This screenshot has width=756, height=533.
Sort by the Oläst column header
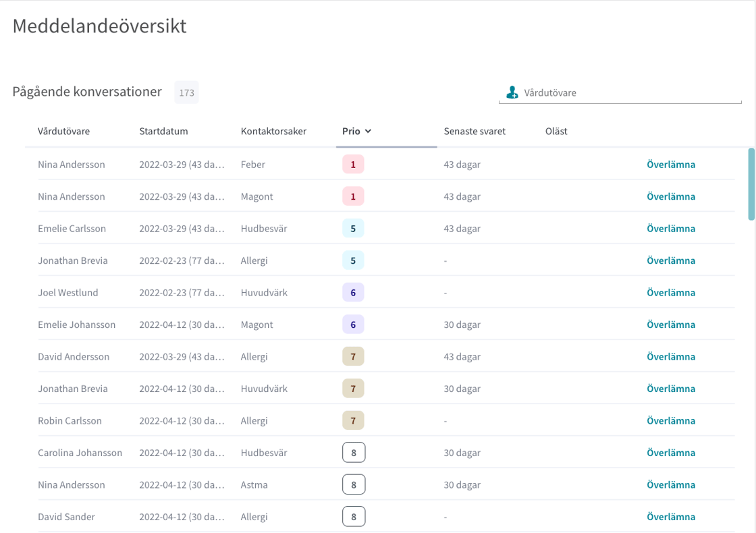(x=556, y=131)
